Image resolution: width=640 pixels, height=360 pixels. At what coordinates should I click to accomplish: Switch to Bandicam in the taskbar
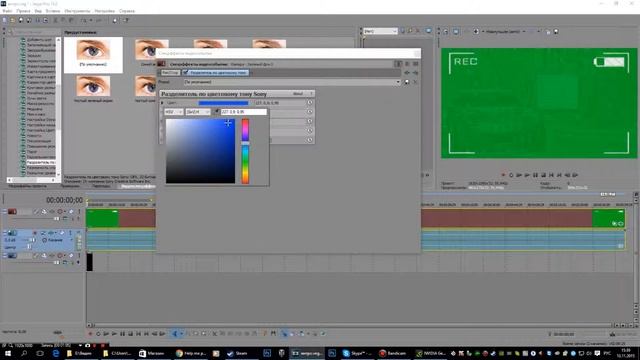pos(393,353)
